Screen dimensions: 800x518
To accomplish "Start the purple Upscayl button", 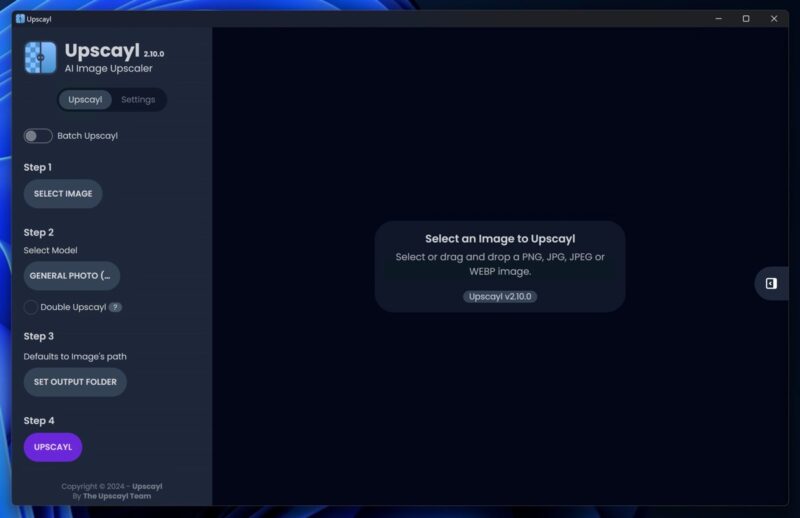I will 53,447.
